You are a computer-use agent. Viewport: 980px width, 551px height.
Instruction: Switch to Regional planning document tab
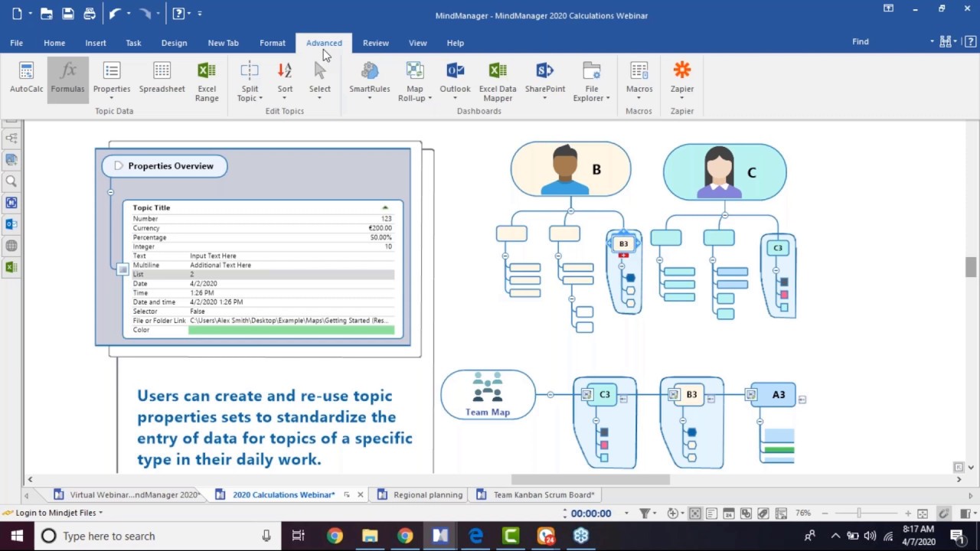click(420, 495)
